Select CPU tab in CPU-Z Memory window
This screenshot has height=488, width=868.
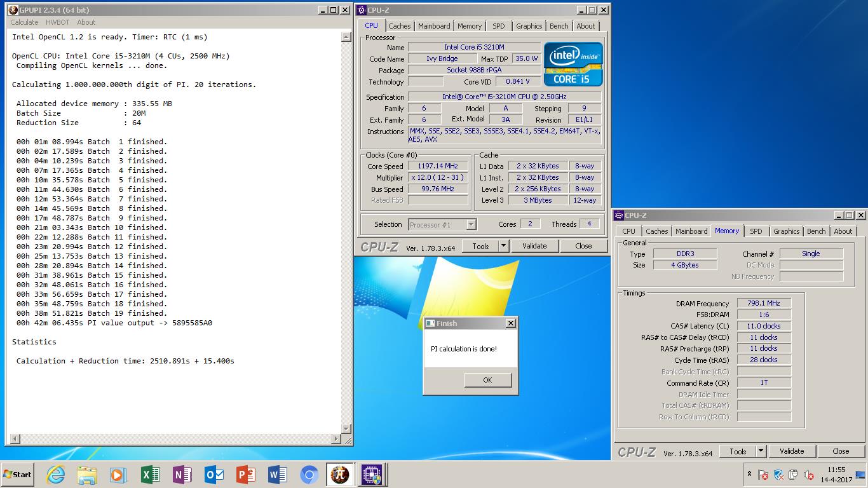pos(628,231)
